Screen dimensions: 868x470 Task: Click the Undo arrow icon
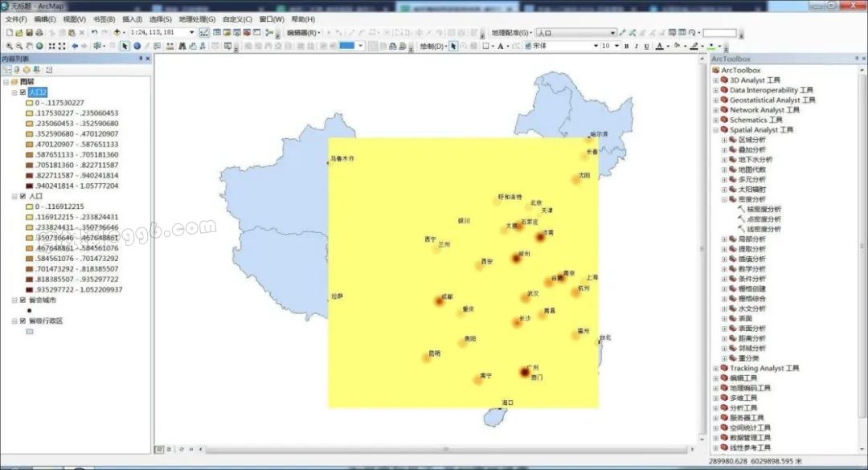(94, 33)
